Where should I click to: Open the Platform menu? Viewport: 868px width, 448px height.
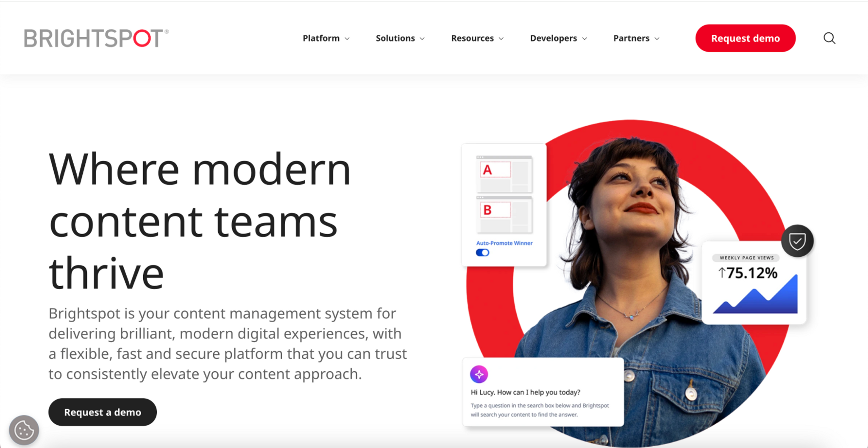[321, 38]
